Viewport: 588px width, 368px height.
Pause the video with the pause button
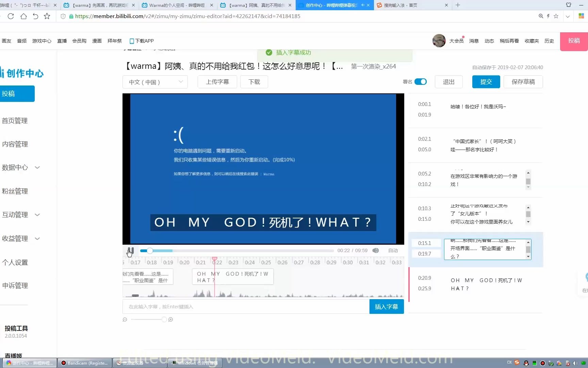coord(131,250)
